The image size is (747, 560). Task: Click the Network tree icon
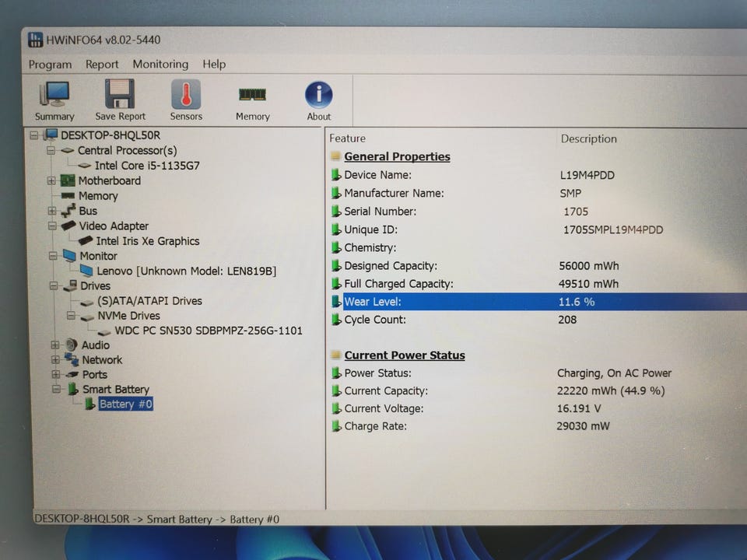72,359
